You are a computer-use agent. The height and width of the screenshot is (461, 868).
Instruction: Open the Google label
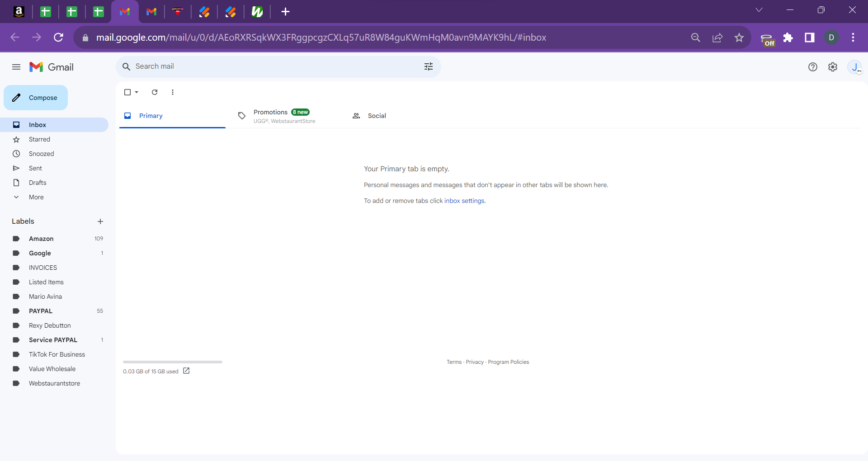point(54,253)
